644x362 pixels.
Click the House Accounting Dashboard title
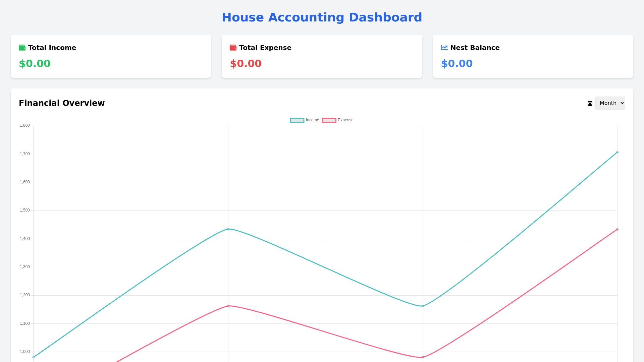[x=322, y=17]
